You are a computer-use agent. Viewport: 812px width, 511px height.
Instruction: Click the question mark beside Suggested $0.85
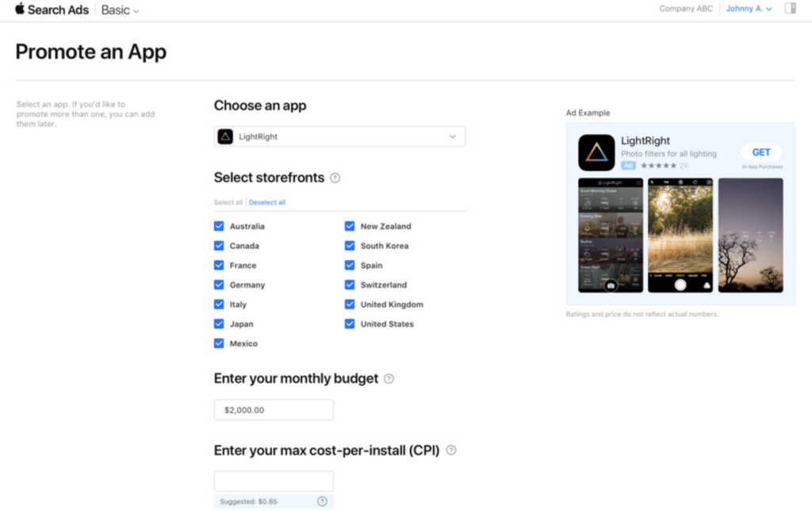pos(322,501)
